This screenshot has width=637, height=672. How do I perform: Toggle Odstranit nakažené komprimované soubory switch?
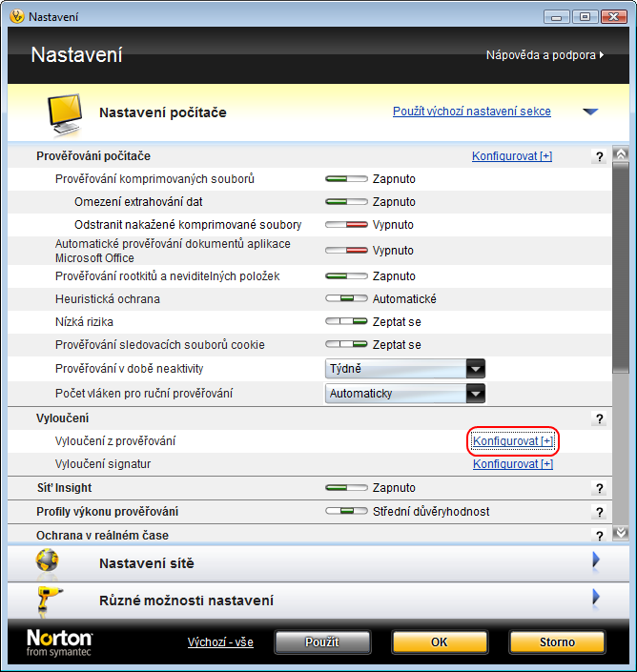pyautogui.click(x=346, y=225)
